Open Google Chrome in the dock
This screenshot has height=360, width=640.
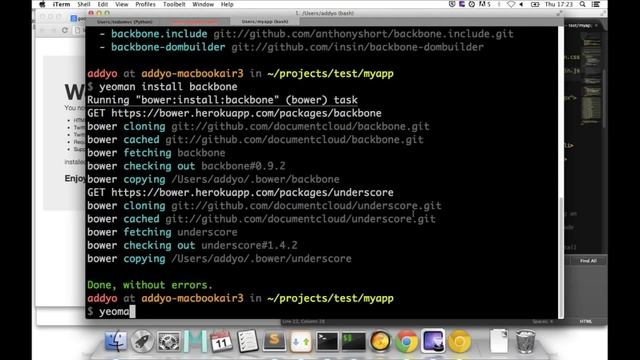point(407,341)
